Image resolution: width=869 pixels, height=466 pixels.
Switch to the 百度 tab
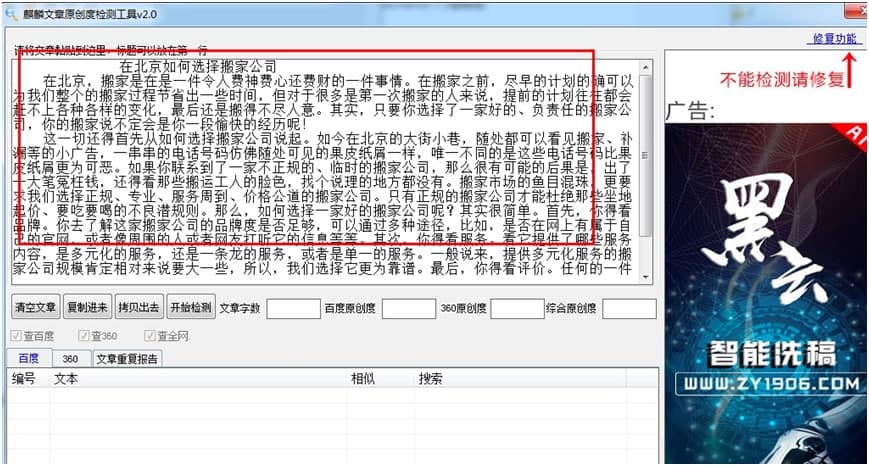coord(29,358)
